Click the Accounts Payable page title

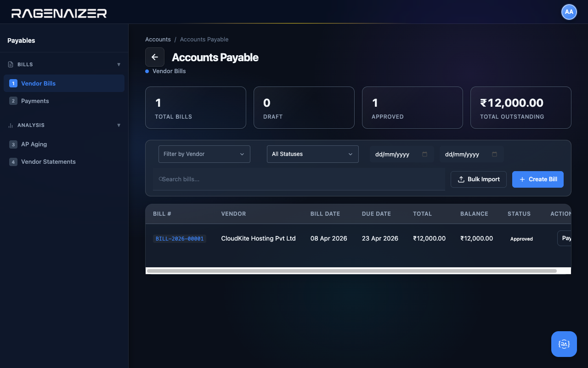[x=215, y=57]
